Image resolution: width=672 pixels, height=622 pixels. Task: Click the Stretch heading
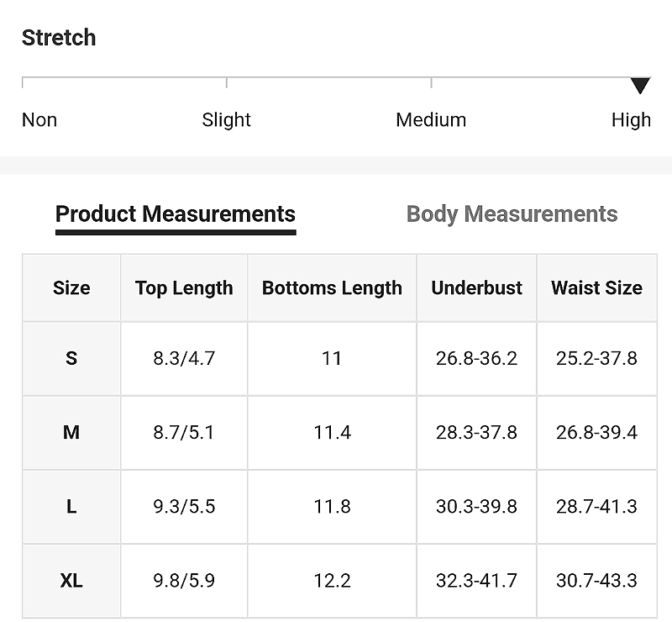coord(59,37)
